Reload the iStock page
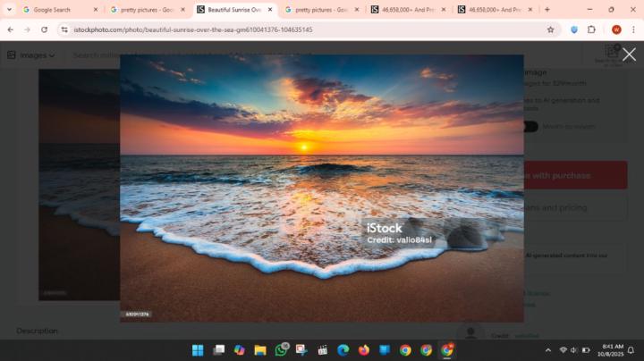644x361 pixels. (x=45, y=29)
